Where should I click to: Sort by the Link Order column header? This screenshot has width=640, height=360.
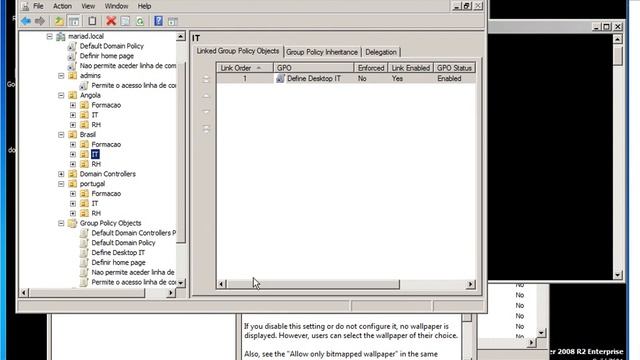(245, 68)
